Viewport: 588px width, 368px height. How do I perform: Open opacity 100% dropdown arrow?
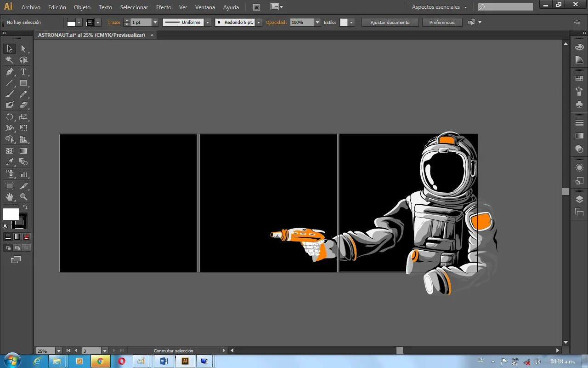coord(317,23)
